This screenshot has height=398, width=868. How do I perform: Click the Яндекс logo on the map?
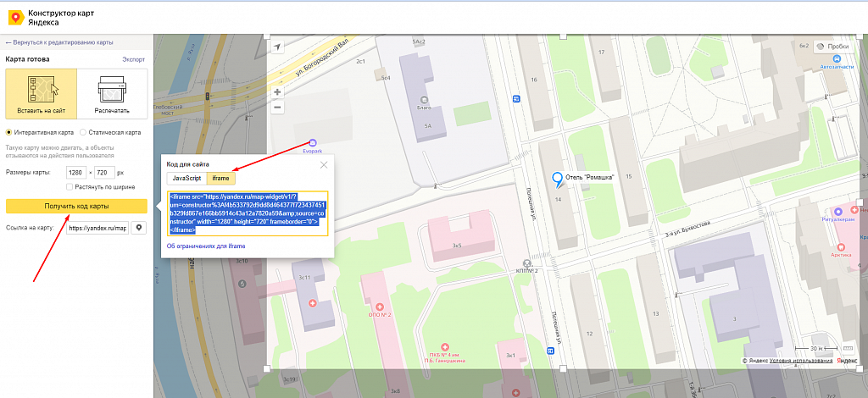(x=847, y=361)
